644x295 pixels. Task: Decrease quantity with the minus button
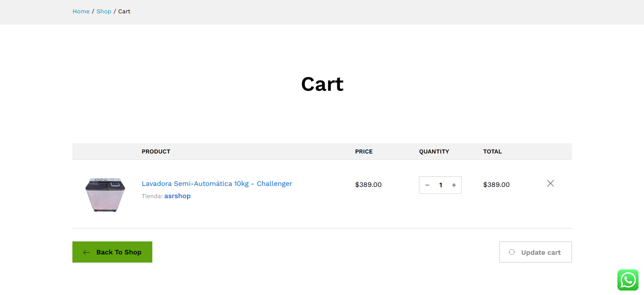pyautogui.click(x=427, y=185)
